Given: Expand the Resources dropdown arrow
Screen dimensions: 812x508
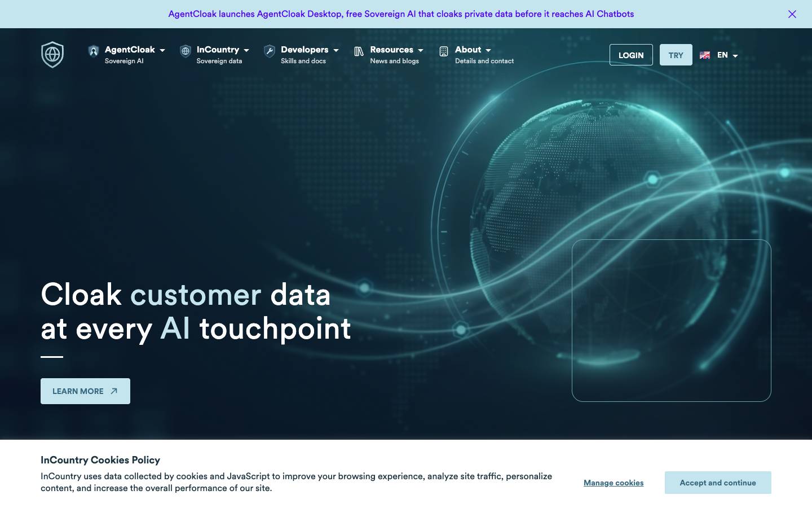Looking at the screenshot, I should pyautogui.click(x=421, y=50).
